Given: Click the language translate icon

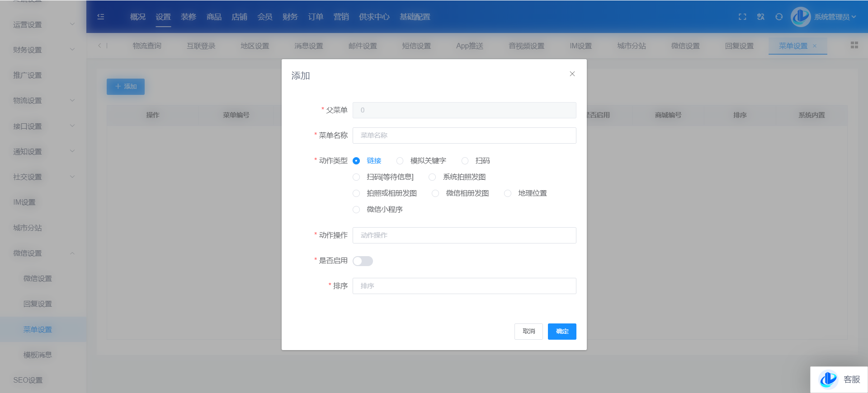Looking at the screenshot, I should click(x=761, y=17).
